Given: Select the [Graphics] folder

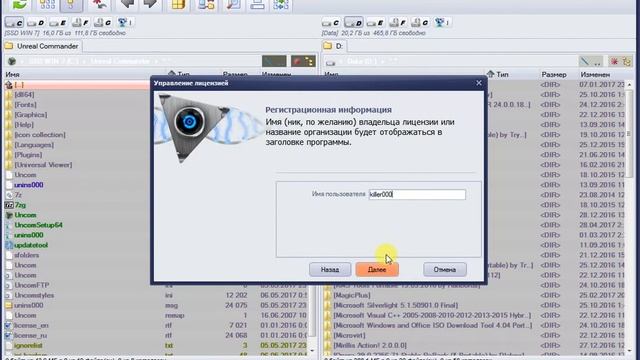Looking at the screenshot, I should [x=31, y=115].
